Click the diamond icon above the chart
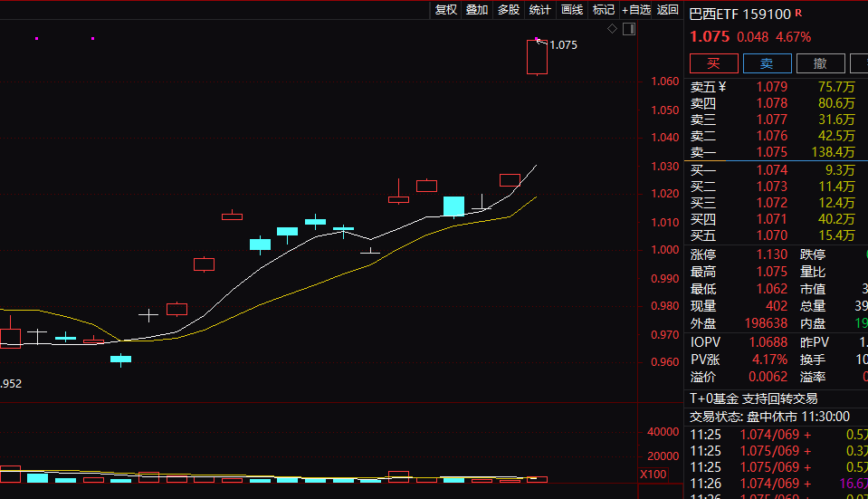868x499 pixels. 612,29
